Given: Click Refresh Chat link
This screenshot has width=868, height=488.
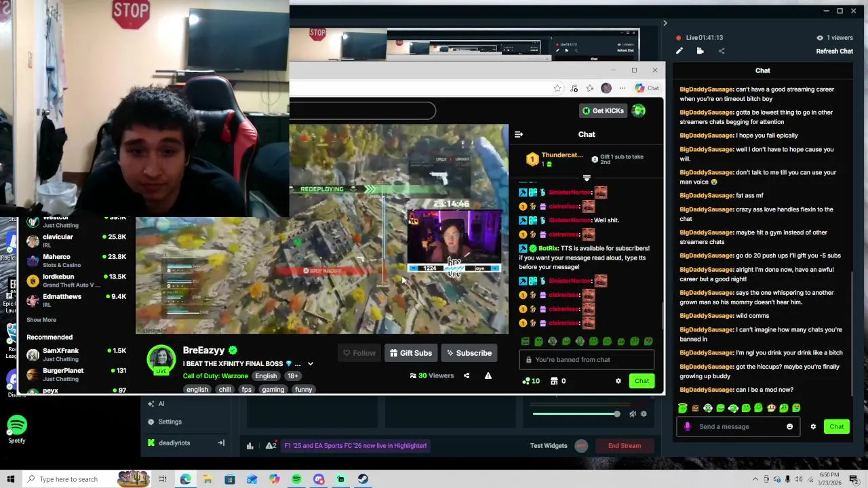Looking at the screenshot, I should click(834, 52).
